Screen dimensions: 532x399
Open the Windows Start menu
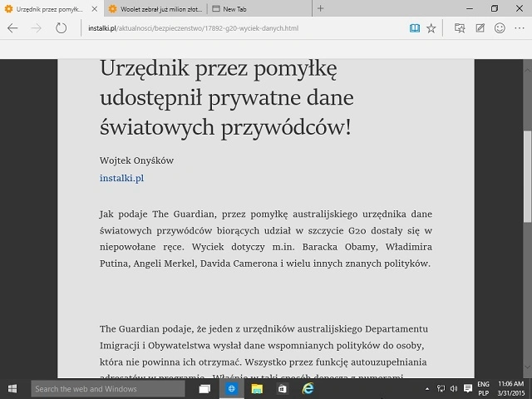pyautogui.click(x=14, y=388)
